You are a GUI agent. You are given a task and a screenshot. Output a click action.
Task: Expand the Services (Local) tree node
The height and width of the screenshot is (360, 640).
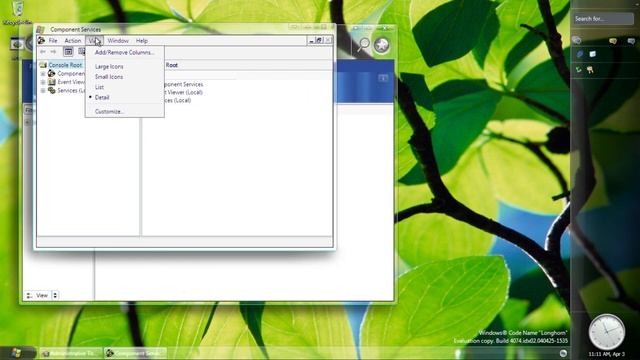pyautogui.click(x=43, y=91)
